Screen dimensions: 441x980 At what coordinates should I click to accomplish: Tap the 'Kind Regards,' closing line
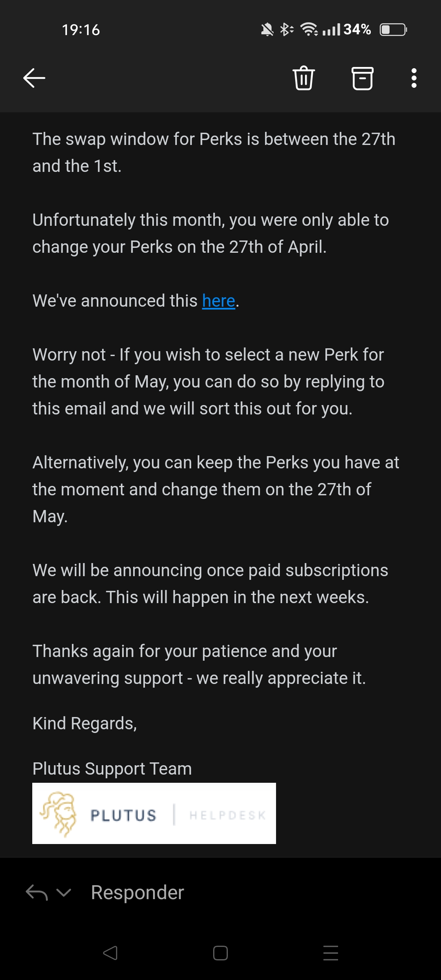pos(85,723)
